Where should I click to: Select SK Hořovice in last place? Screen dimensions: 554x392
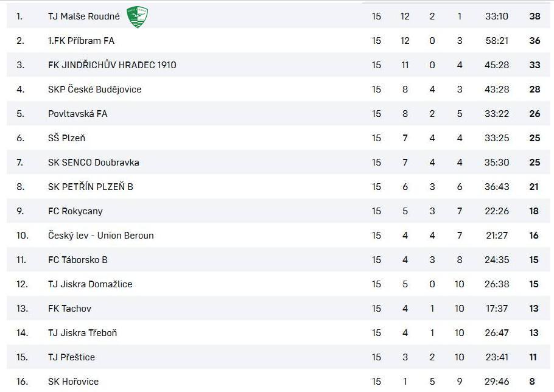point(73,382)
